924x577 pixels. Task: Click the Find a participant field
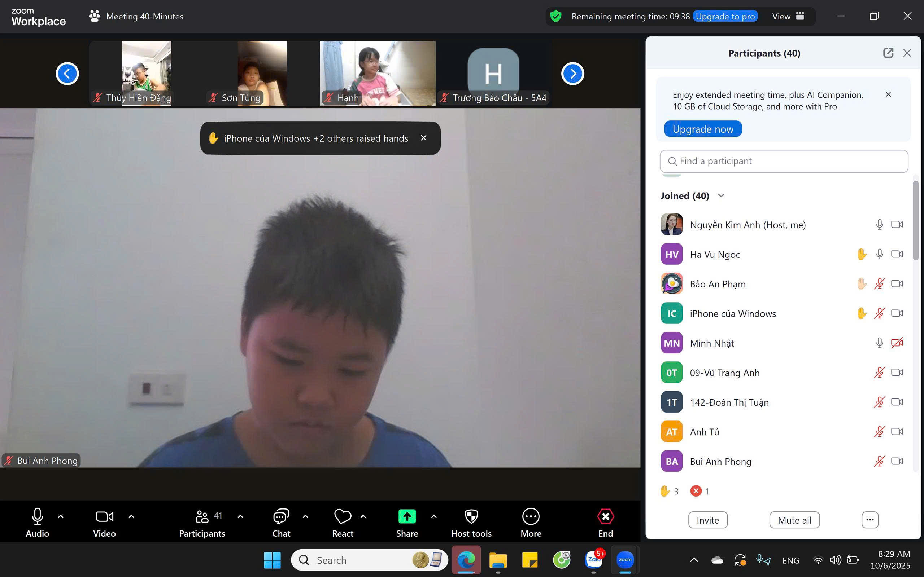[x=784, y=162]
